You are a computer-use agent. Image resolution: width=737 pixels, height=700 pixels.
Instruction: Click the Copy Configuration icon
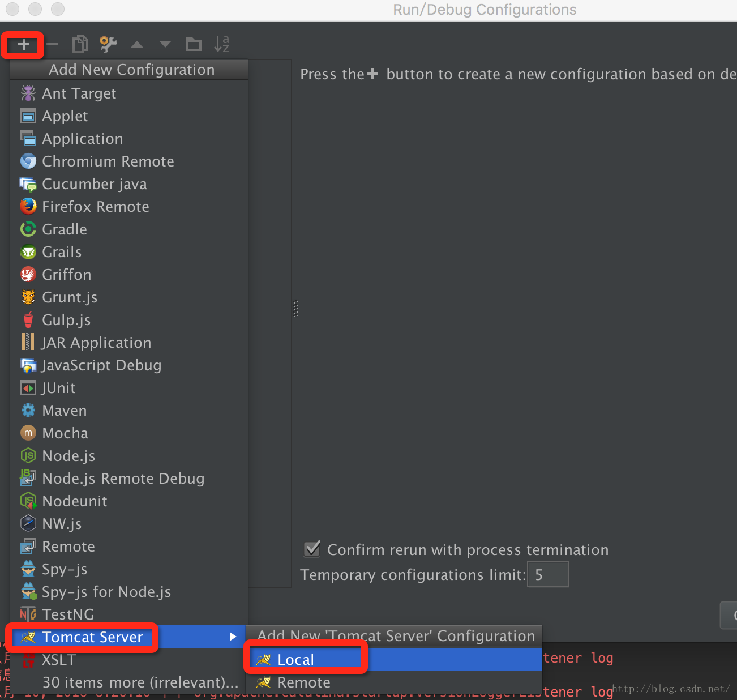point(80,44)
